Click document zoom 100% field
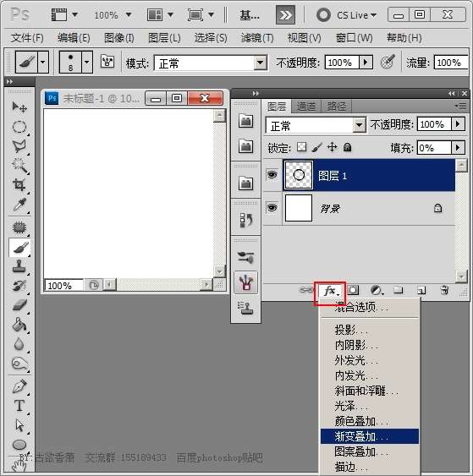 point(63,286)
